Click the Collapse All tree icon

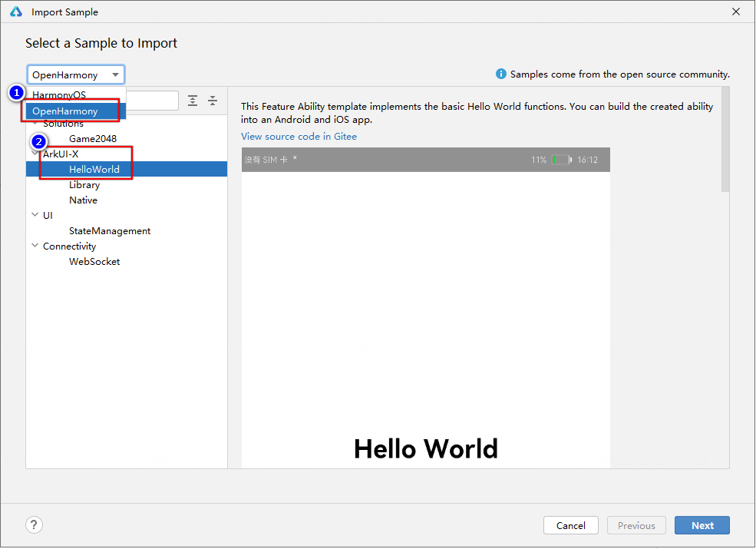point(213,101)
